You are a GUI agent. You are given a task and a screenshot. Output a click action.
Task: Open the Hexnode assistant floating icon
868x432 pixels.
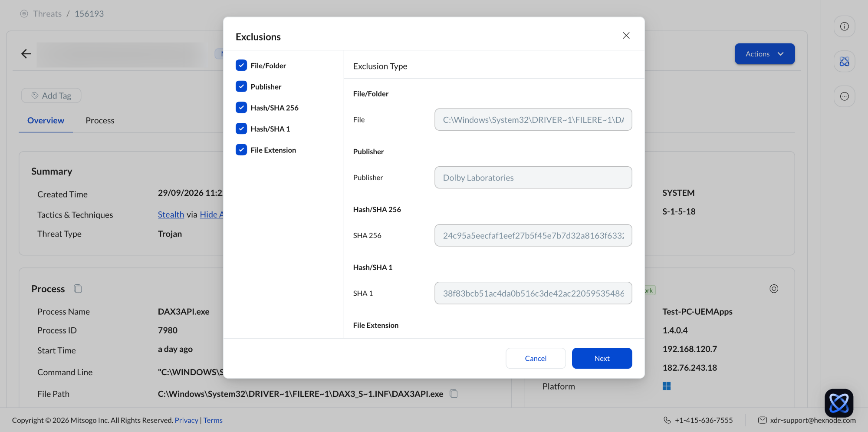(x=839, y=403)
